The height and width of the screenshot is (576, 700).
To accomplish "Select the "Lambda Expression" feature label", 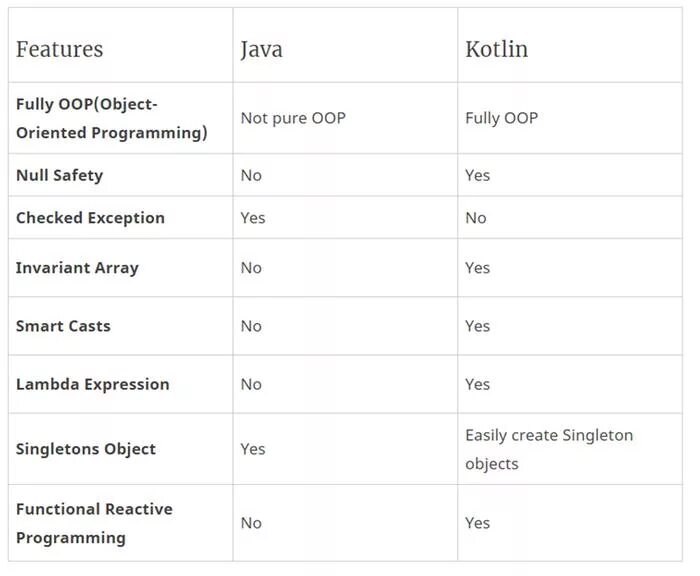I will tap(92, 384).
